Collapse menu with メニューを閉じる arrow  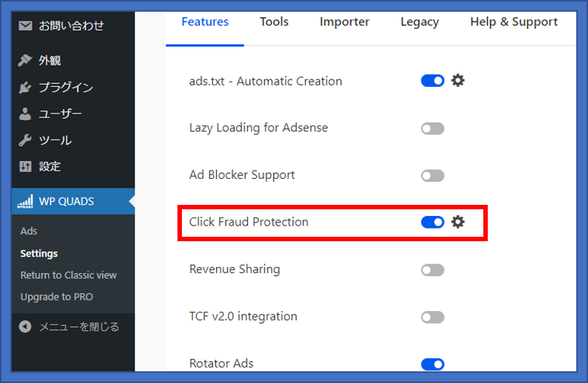[25, 327]
